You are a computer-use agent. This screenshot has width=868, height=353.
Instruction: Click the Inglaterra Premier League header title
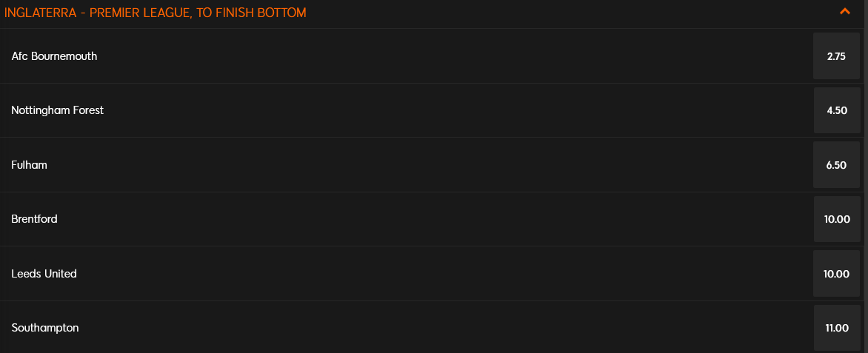pyautogui.click(x=155, y=13)
